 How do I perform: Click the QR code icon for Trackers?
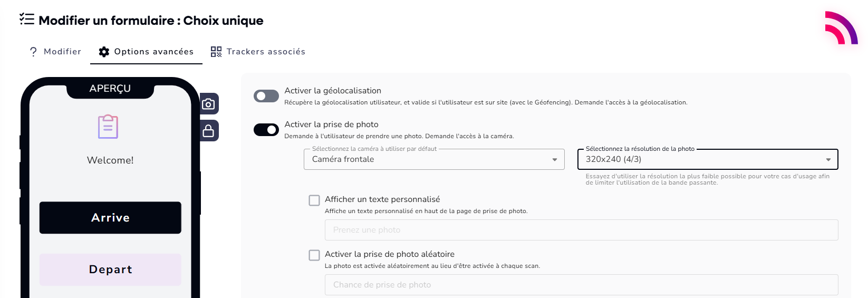click(x=216, y=52)
